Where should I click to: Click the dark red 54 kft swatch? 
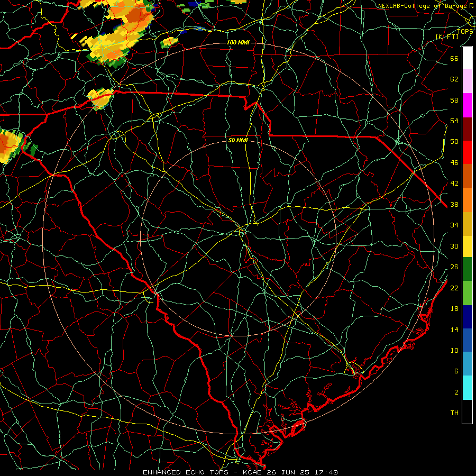(467, 129)
